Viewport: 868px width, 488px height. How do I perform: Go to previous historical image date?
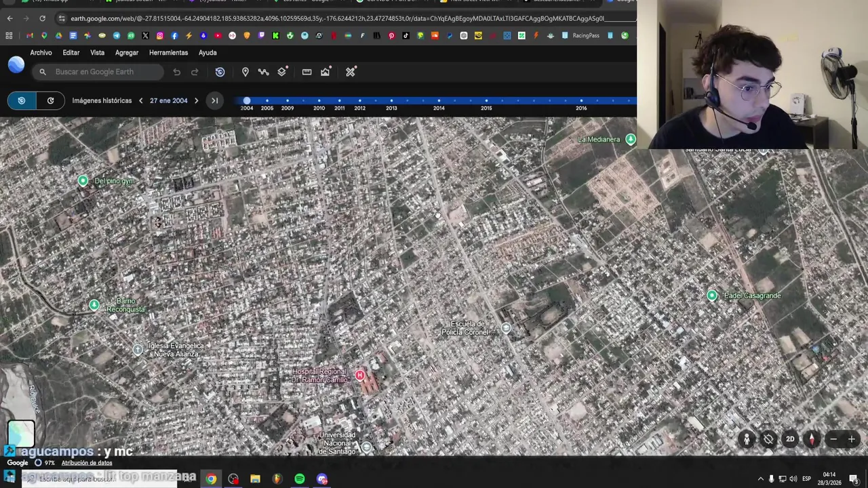point(141,101)
